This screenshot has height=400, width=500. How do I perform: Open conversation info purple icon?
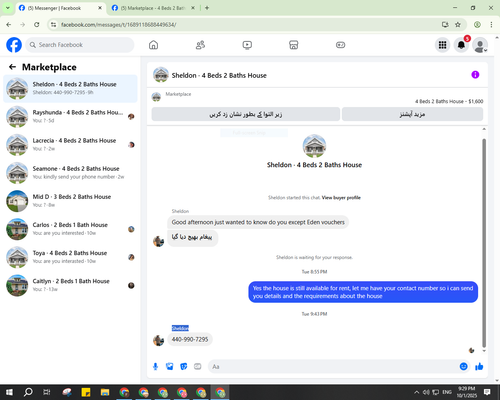(475, 75)
